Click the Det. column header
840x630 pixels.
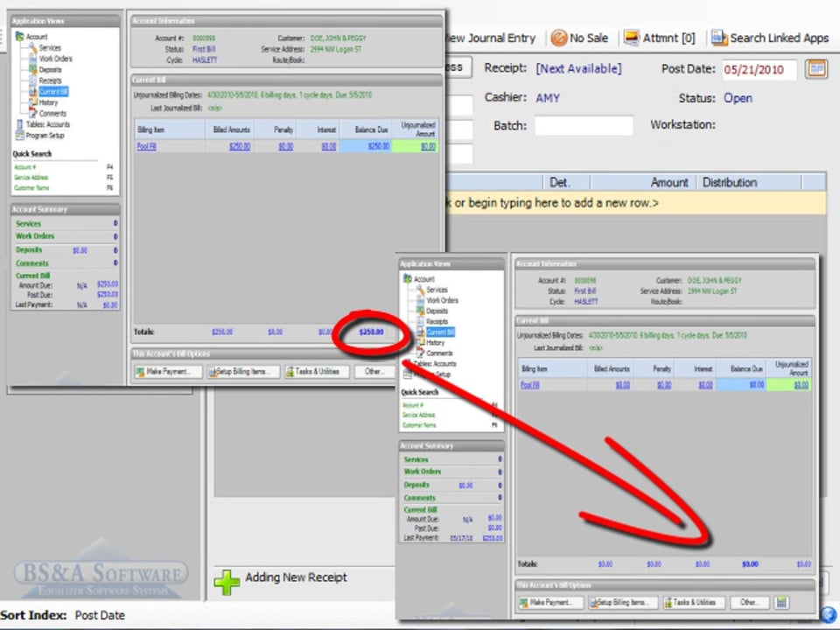tap(566, 182)
